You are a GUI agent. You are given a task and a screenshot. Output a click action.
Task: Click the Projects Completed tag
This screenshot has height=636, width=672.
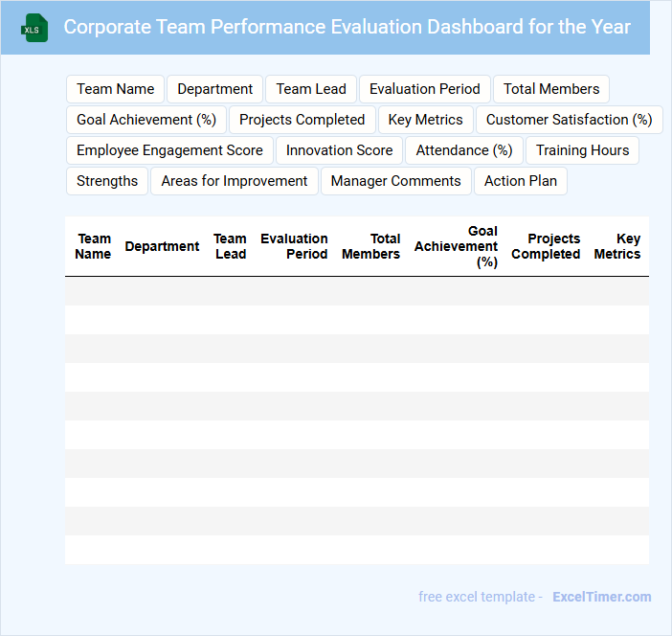coord(302,120)
